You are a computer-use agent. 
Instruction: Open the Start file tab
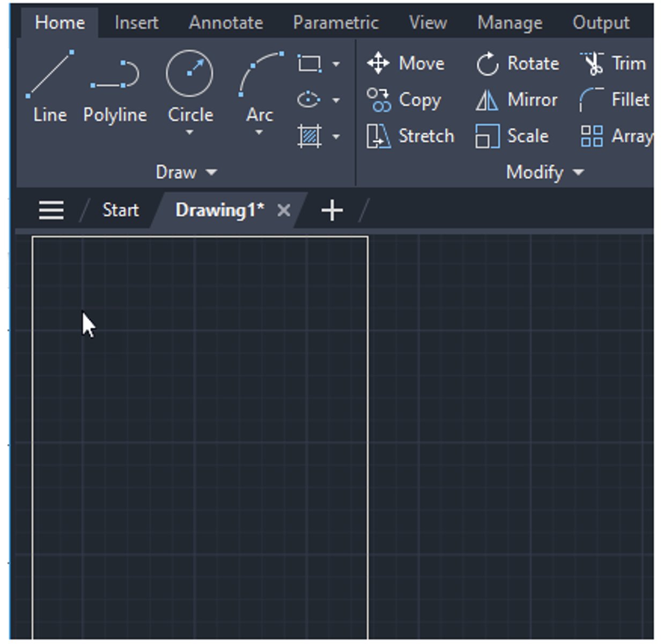tap(121, 210)
